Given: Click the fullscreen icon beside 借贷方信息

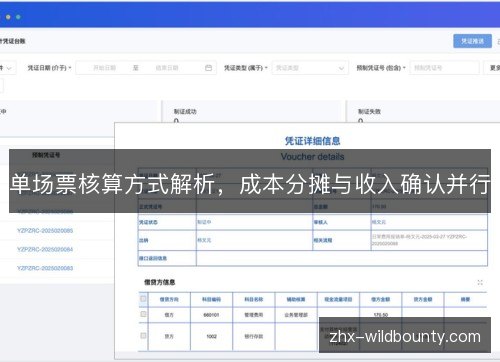Looking at the screenshot, I should click(x=480, y=283).
